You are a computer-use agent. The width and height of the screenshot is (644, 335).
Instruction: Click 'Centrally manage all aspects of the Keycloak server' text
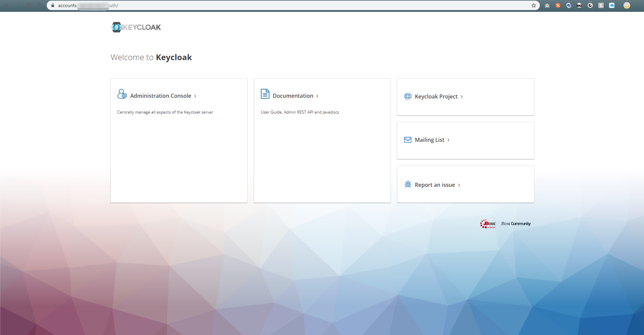click(165, 112)
